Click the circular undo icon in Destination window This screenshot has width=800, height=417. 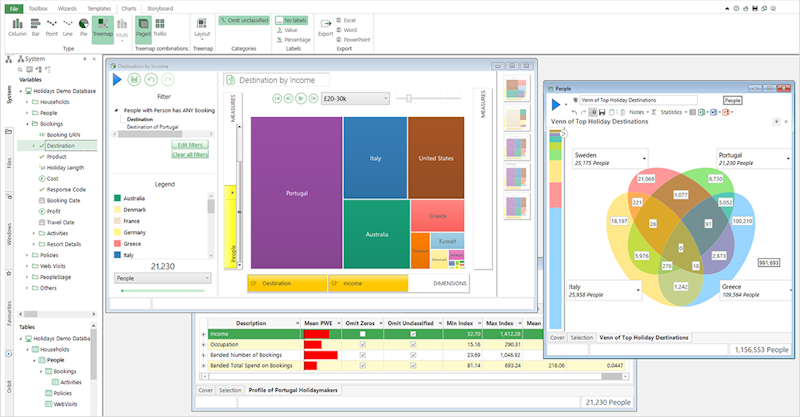tap(151, 80)
